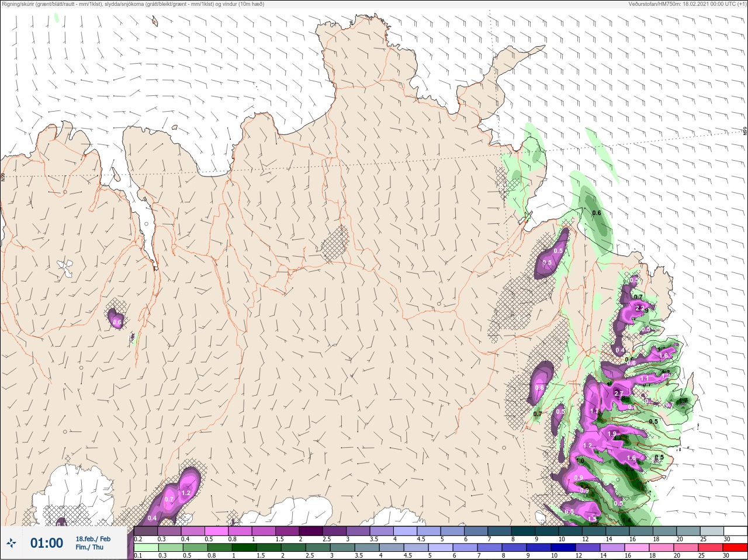Pick the 0.2 swatch in upper purple legend

146,531
